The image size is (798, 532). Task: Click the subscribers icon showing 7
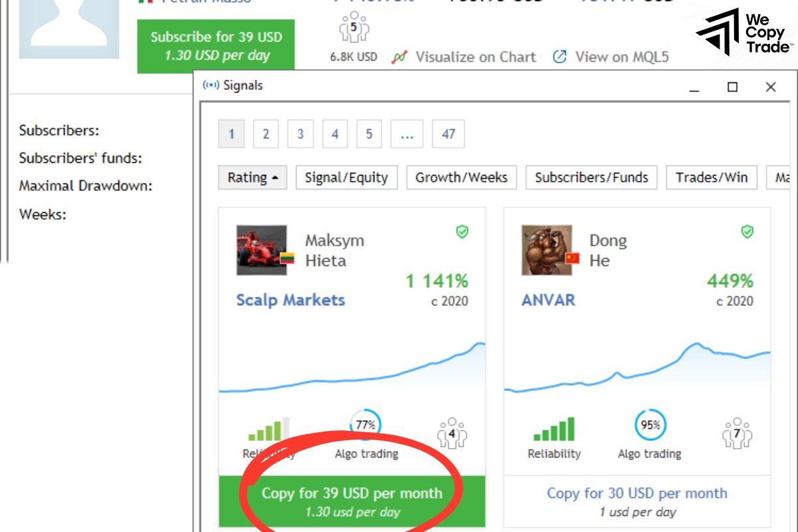737,432
